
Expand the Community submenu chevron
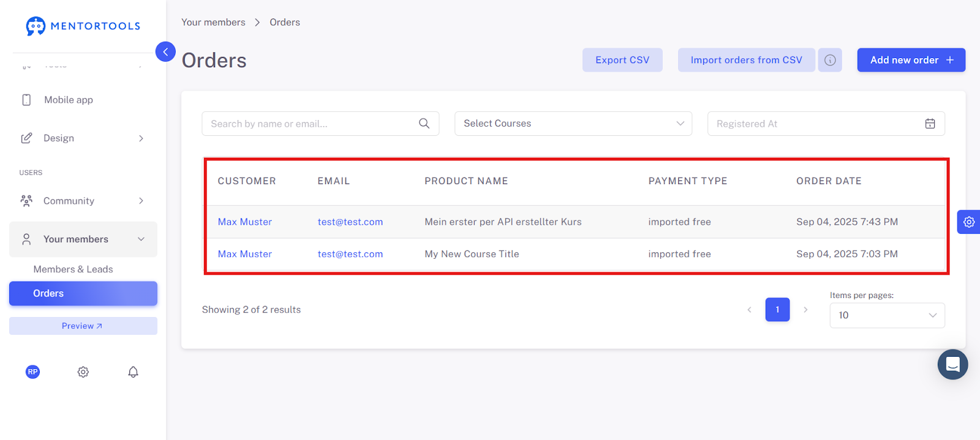(x=141, y=201)
